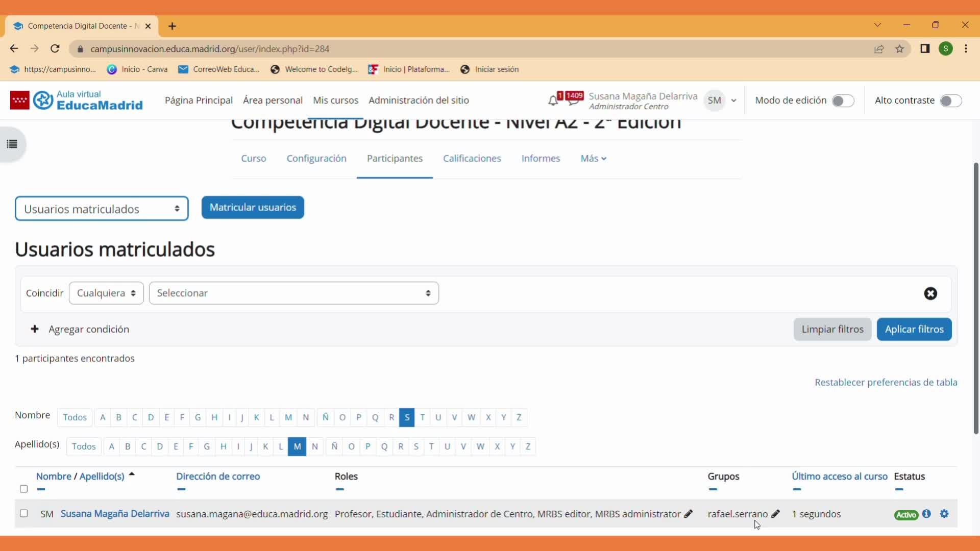The width and height of the screenshot is (980, 551).
Task: Bookmark this page with the star icon
Action: tap(899, 49)
